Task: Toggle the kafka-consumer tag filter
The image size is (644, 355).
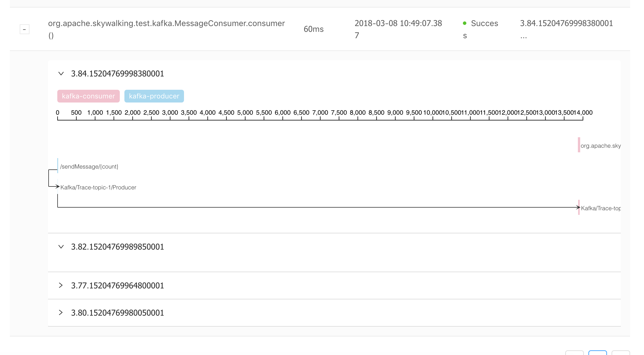Action: [88, 96]
